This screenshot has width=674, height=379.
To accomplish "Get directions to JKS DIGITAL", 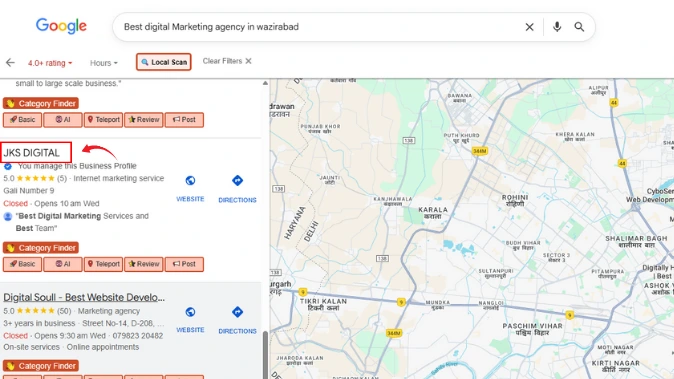I will [x=237, y=180].
